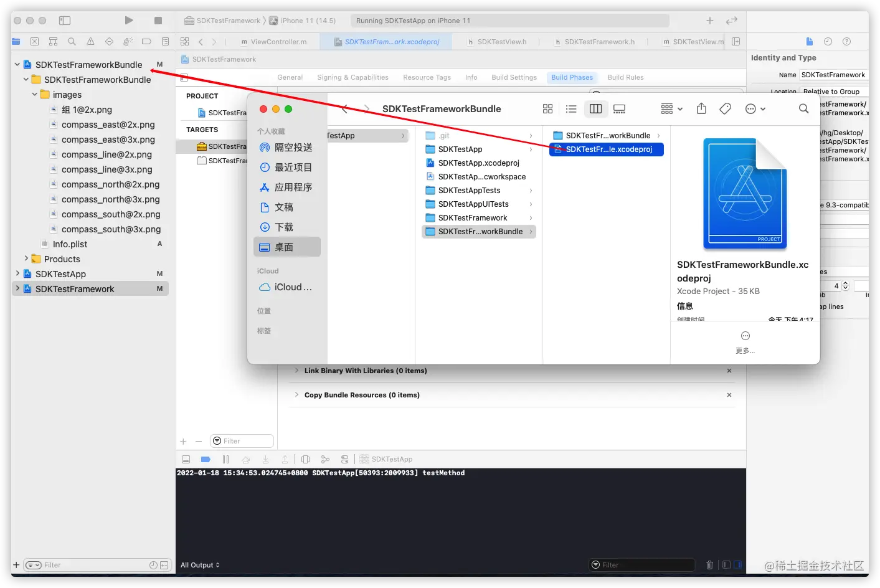Open the Xcode library with plus button
This screenshot has width=880, height=588.
pos(710,21)
